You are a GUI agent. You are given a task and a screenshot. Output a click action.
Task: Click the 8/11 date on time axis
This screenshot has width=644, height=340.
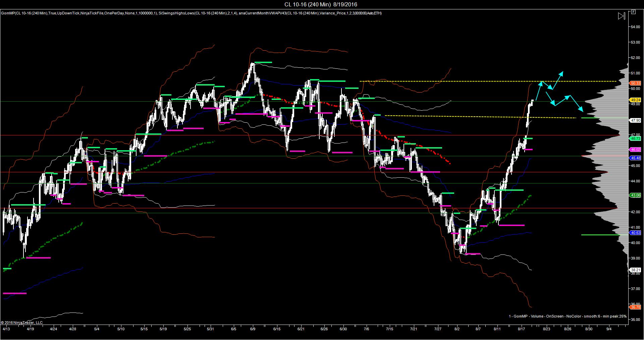(497, 329)
